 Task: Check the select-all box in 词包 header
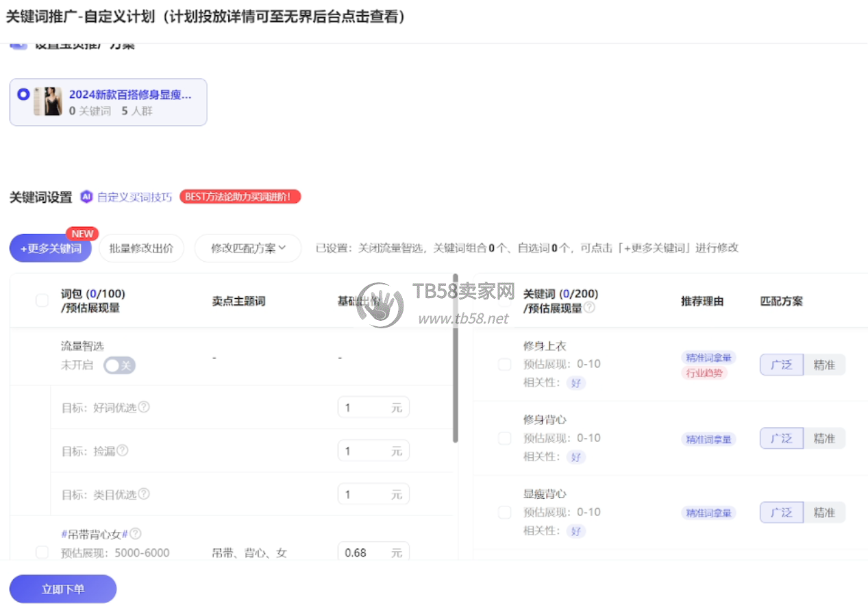[42, 300]
